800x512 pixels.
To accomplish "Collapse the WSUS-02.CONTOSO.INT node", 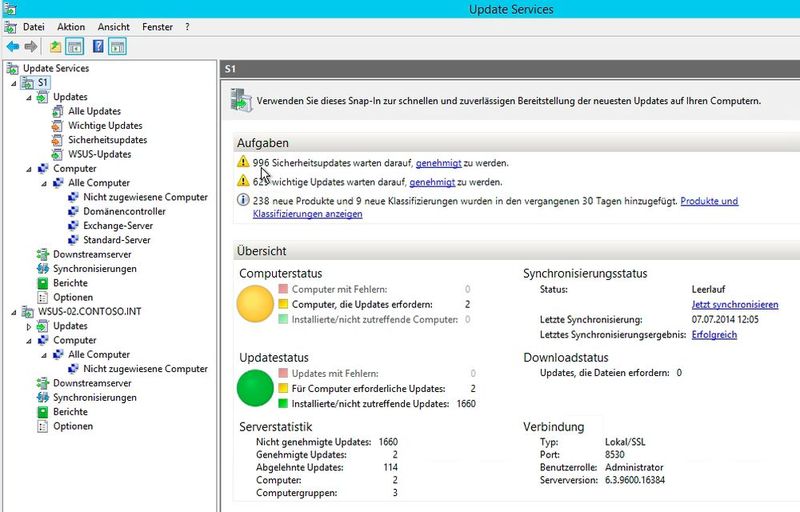I will pyautogui.click(x=14, y=312).
